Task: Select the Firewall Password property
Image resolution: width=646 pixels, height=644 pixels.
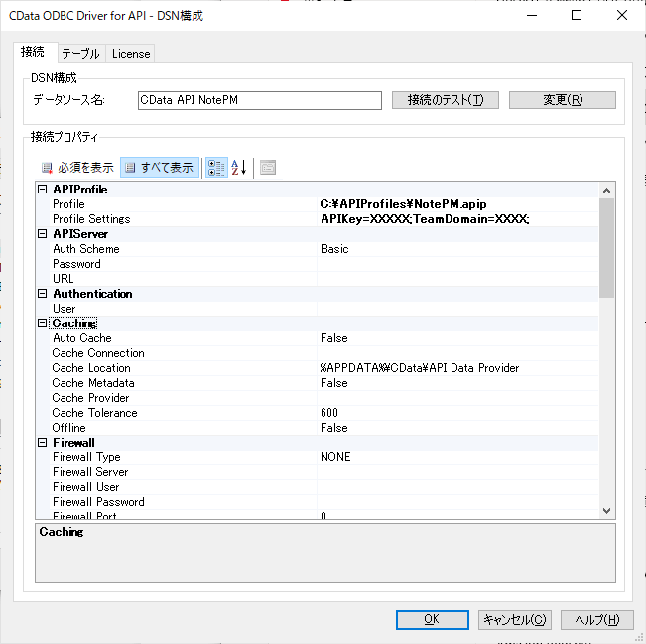Action: (x=98, y=502)
